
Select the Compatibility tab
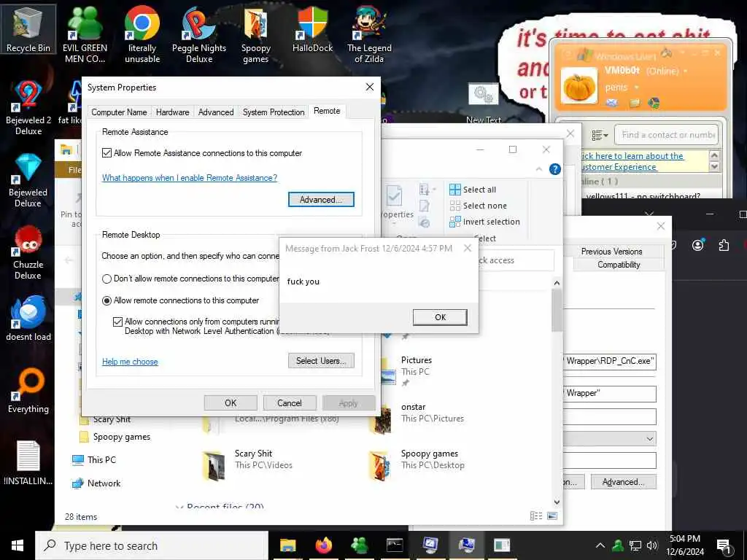[619, 265]
